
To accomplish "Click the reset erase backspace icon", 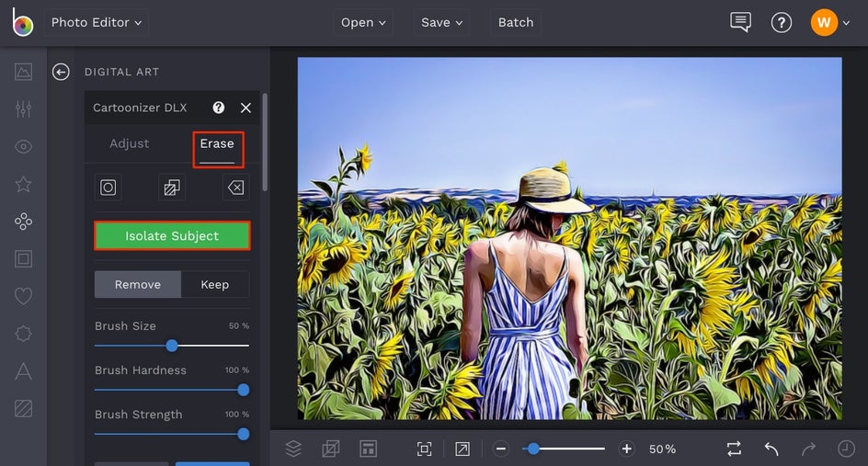I will pos(235,188).
